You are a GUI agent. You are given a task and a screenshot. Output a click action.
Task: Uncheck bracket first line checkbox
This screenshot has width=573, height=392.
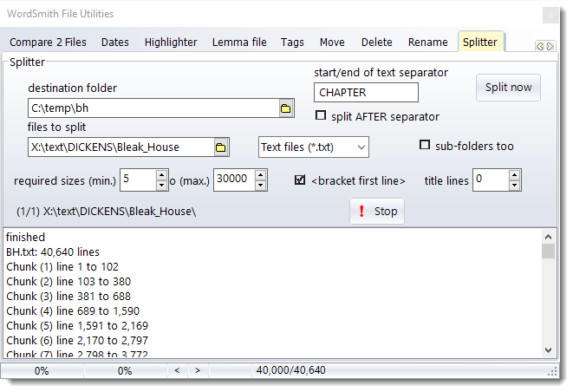click(x=300, y=180)
